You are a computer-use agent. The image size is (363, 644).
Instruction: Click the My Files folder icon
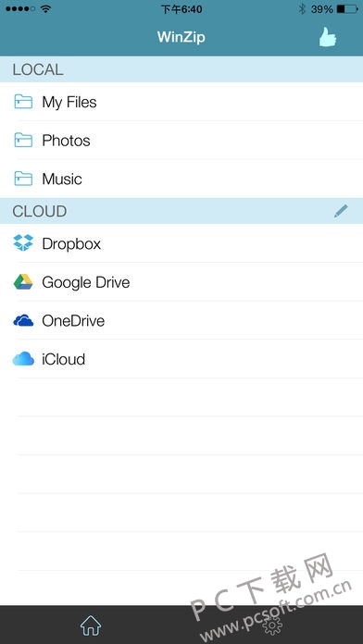pyautogui.click(x=23, y=102)
